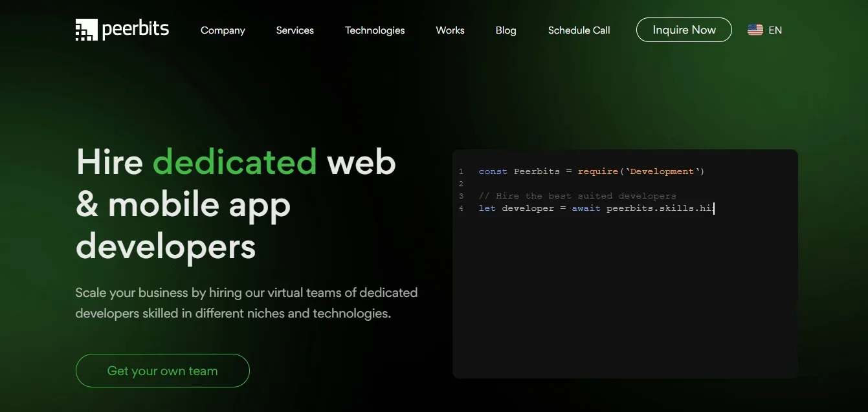This screenshot has width=868, height=412.
Task: Open the EN language selector
Action: pos(775,30)
